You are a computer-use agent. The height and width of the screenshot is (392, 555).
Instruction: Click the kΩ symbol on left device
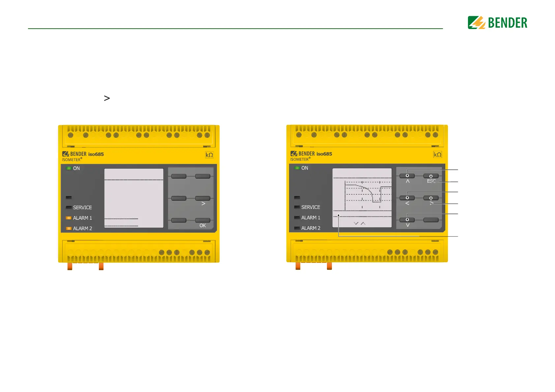coord(209,155)
